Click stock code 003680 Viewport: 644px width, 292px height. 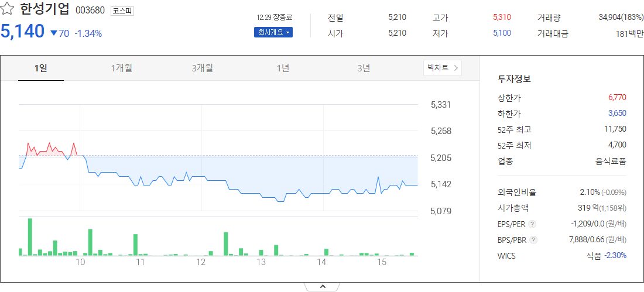coord(90,11)
